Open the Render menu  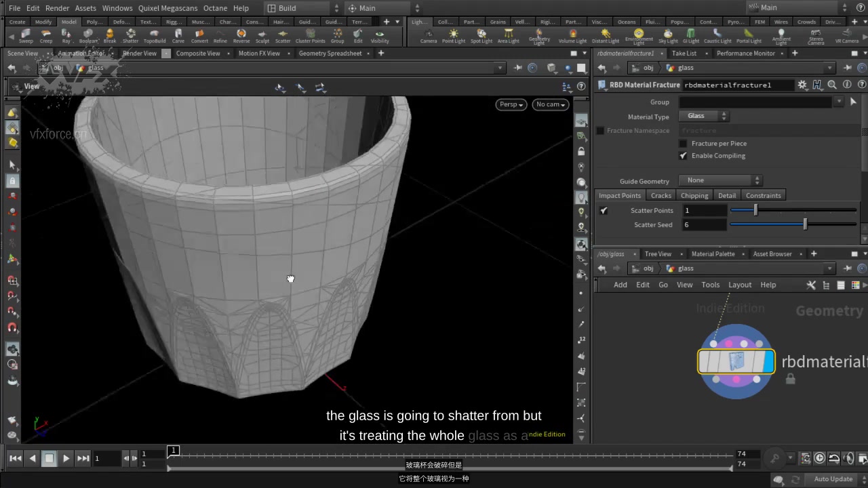coord(57,8)
